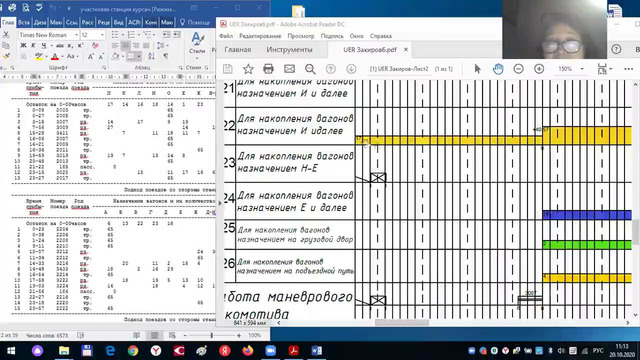Switch to Вставка tab in Word
The image size is (640, 360).
click(x=24, y=22)
